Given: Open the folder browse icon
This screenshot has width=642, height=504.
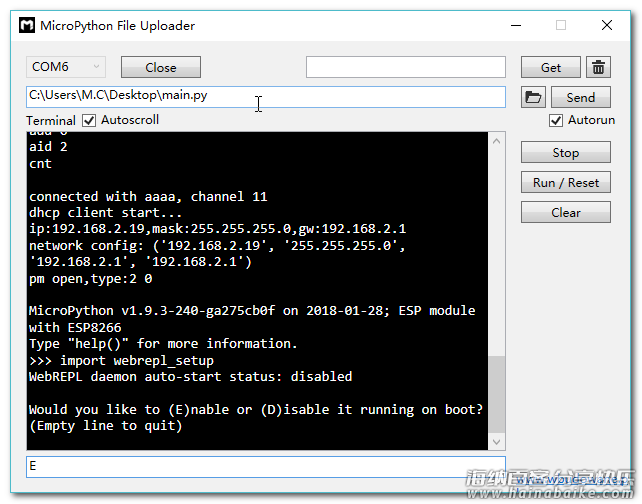Looking at the screenshot, I should coord(533,97).
